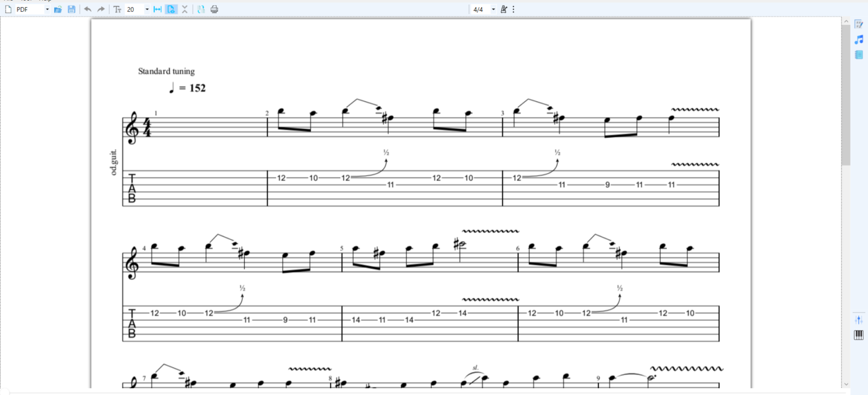
Task: Print the guitar tab
Action: [x=214, y=9]
